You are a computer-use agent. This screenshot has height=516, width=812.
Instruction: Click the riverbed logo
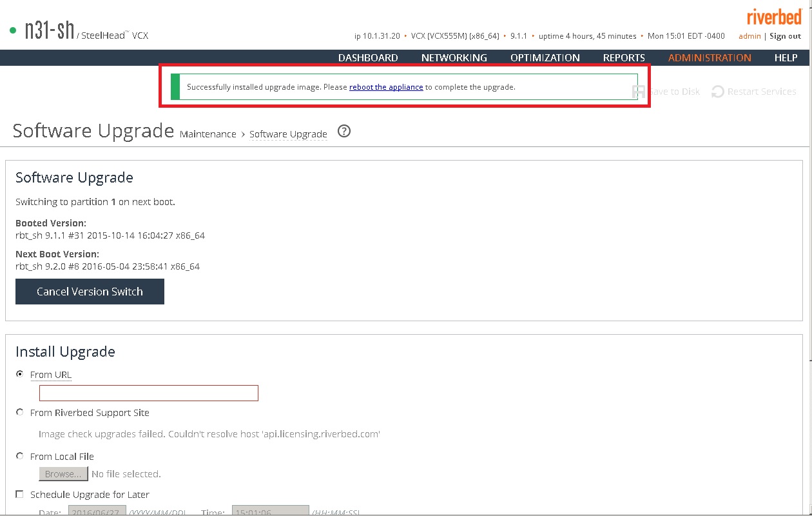click(774, 16)
